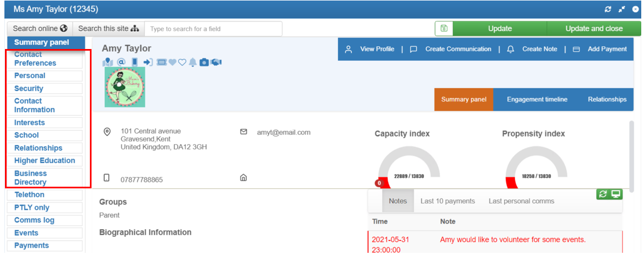
Task: Click the mobile phone icon under the name
Action: pyautogui.click(x=135, y=62)
